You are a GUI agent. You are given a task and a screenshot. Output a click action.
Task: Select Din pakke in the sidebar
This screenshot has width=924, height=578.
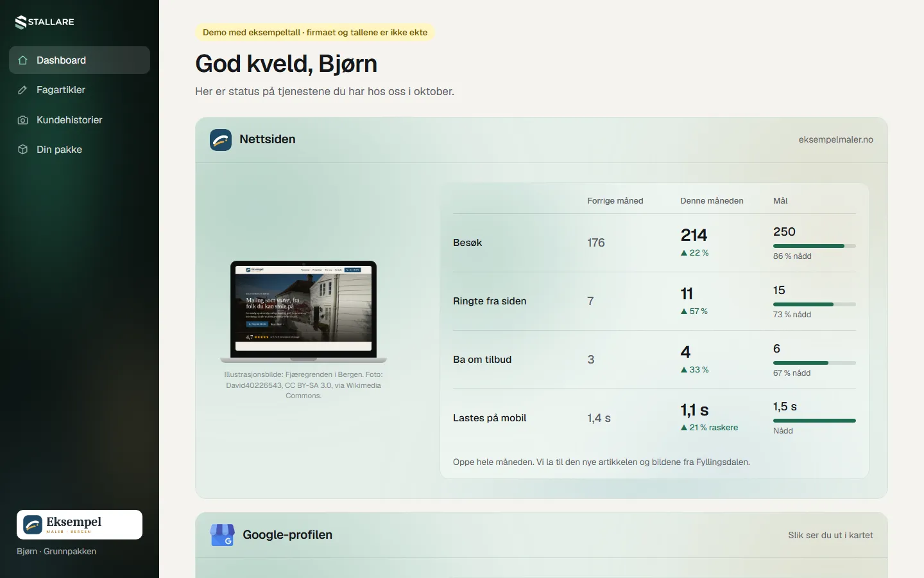[80, 150]
